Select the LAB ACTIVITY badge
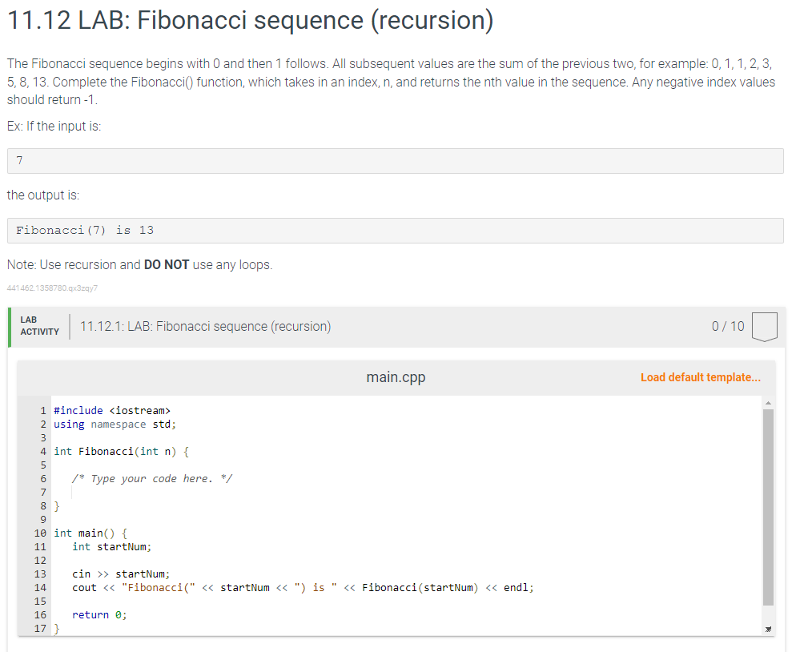The width and height of the screenshot is (812, 652). [38, 325]
